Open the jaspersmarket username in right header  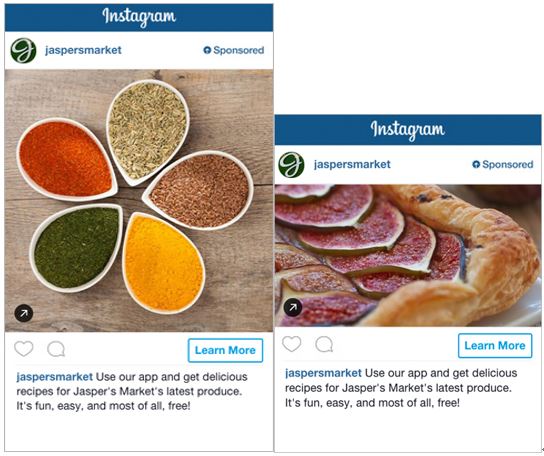pyautogui.click(x=352, y=164)
